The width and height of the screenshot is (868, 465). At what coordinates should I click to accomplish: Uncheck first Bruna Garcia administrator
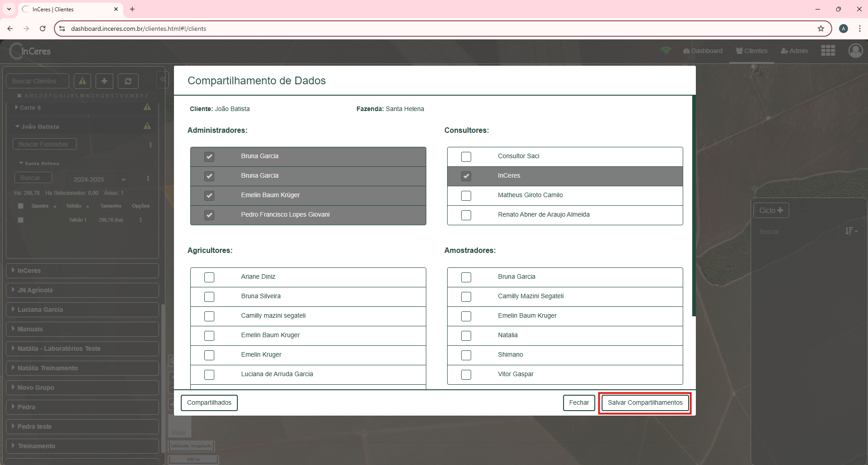pos(209,157)
